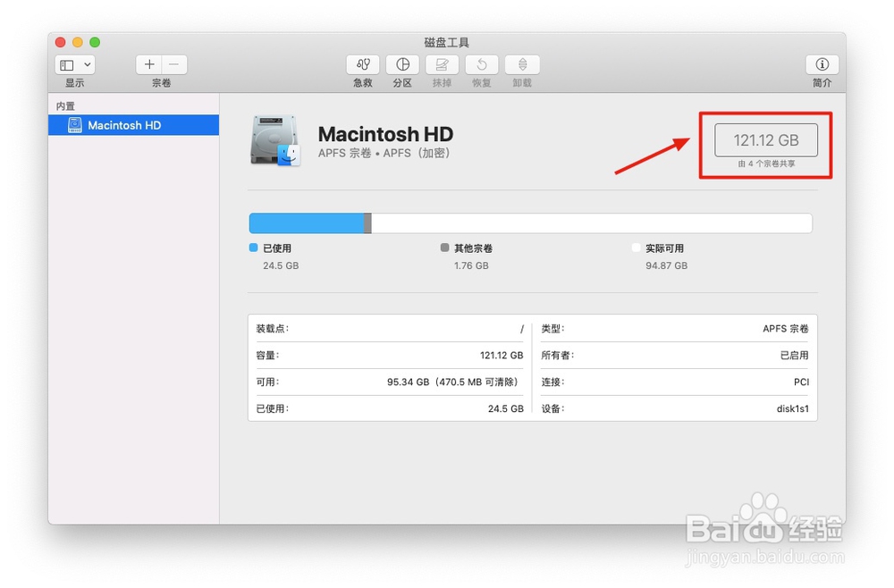Click the 121.12 GB capacity box
Image resolution: width=894 pixels, height=588 pixels.
tap(766, 140)
